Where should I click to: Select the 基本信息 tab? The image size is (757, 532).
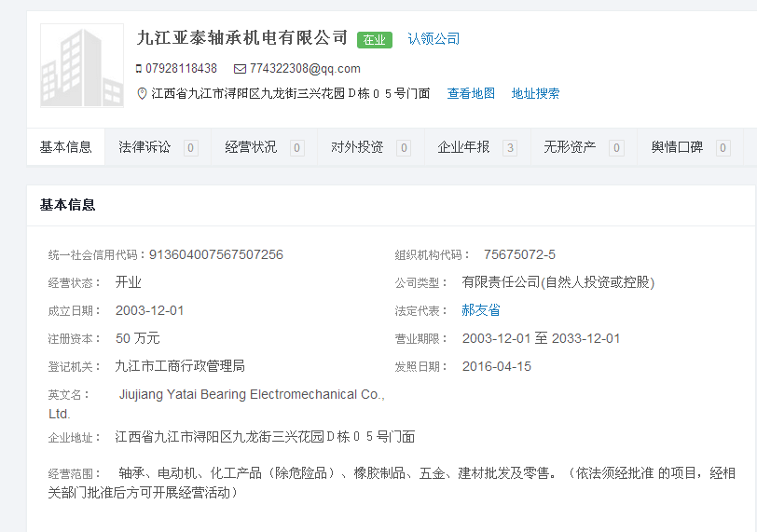tap(66, 147)
